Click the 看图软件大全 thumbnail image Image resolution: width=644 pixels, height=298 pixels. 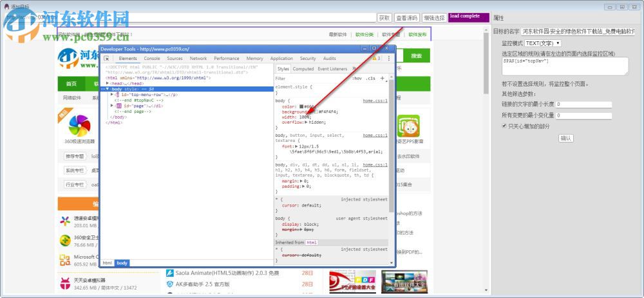pos(404,282)
